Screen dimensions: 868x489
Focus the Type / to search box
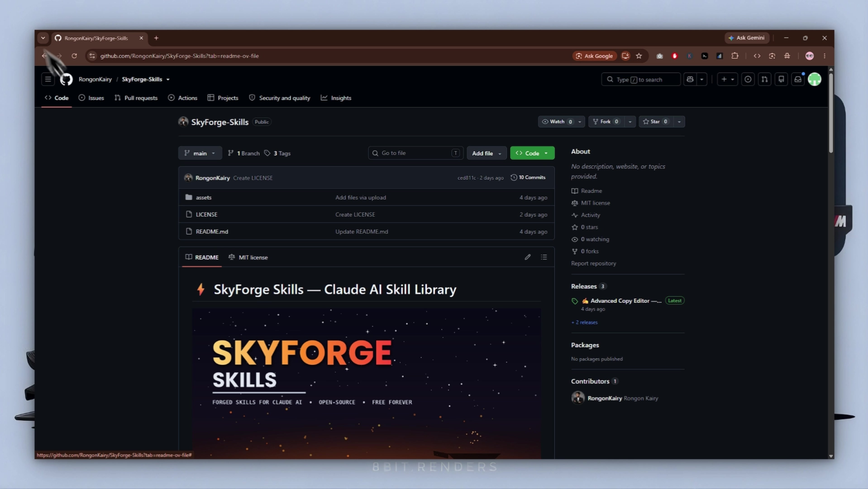tap(641, 79)
